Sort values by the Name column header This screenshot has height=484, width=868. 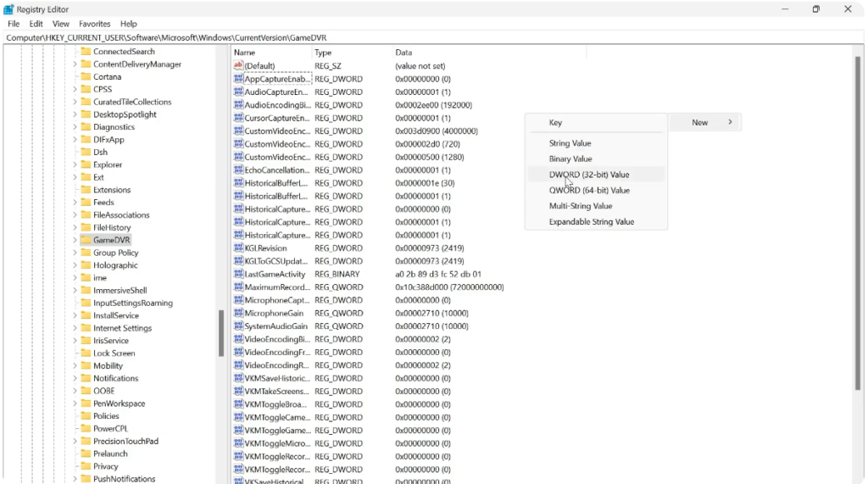pos(271,53)
